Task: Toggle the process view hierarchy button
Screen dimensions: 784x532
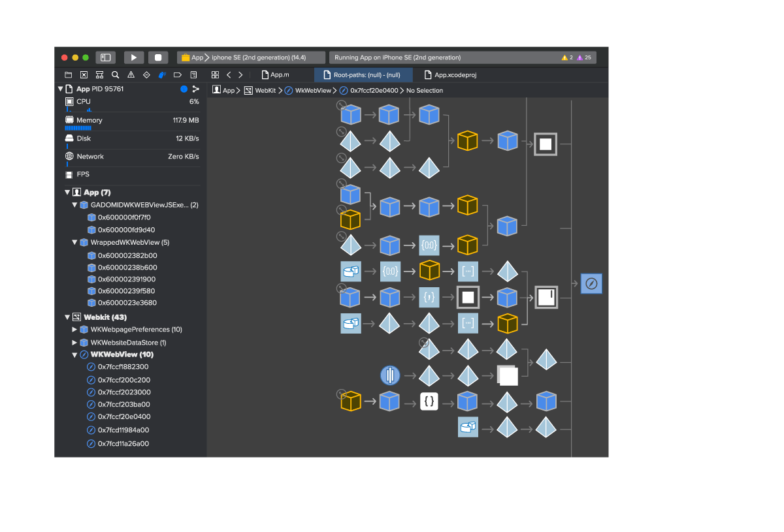Action: 195,89
